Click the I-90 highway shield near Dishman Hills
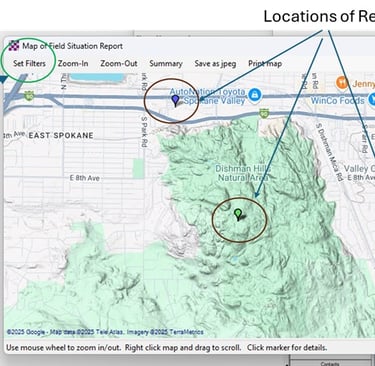375x366 pixels. [264, 113]
